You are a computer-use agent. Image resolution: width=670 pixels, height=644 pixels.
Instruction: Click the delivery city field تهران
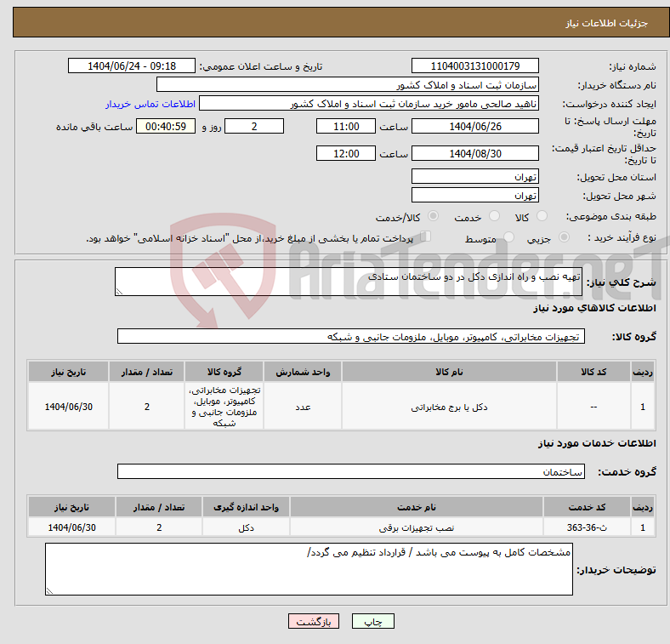point(475,195)
